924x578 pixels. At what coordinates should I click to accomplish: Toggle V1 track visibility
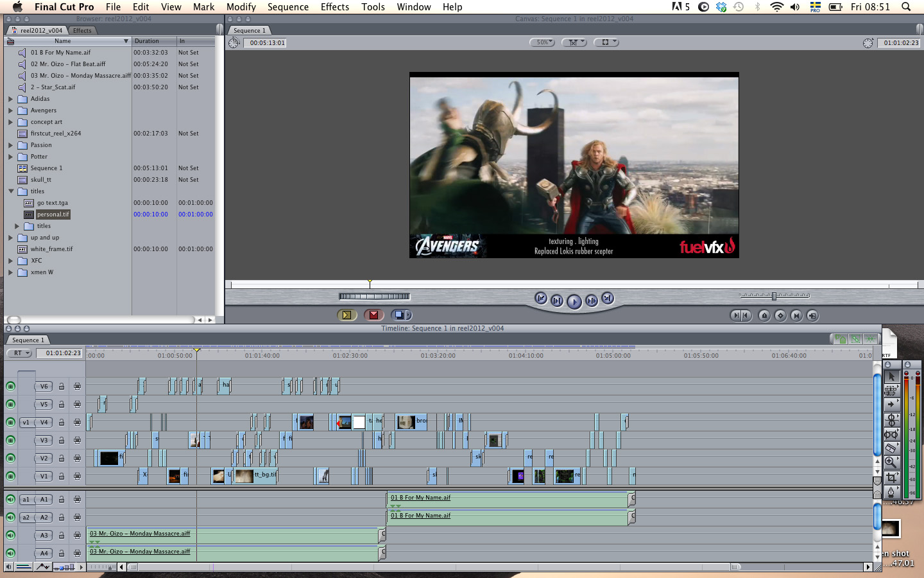tap(11, 476)
